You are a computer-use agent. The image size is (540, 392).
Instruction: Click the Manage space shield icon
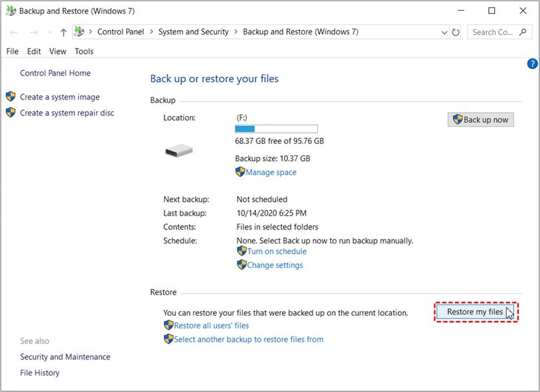(241, 172)
